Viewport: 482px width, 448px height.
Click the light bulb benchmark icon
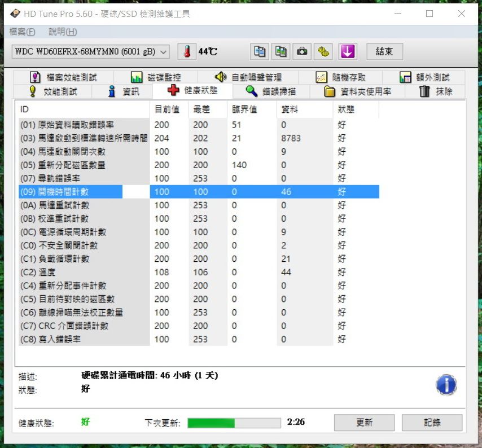[32, 91]
